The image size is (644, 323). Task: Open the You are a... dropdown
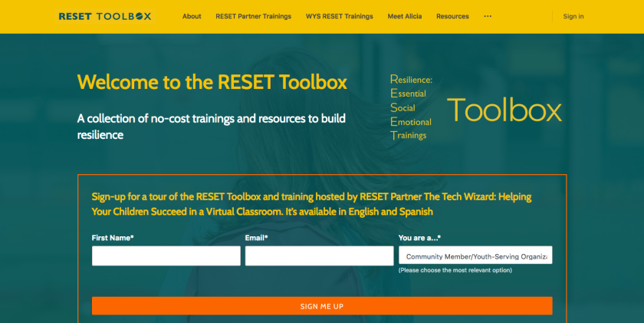[x=475, y=255]
